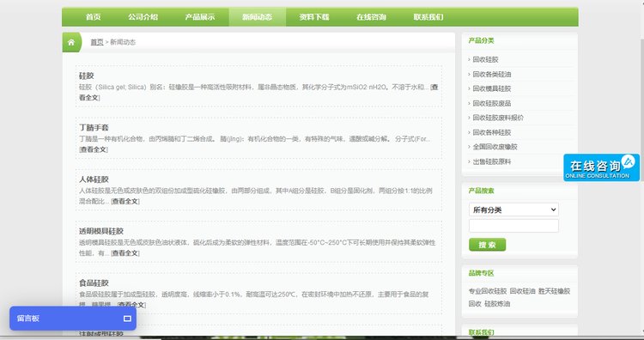Open the 硅胶 article title
This screenshot has height=340, width=644.
point(87,76)
